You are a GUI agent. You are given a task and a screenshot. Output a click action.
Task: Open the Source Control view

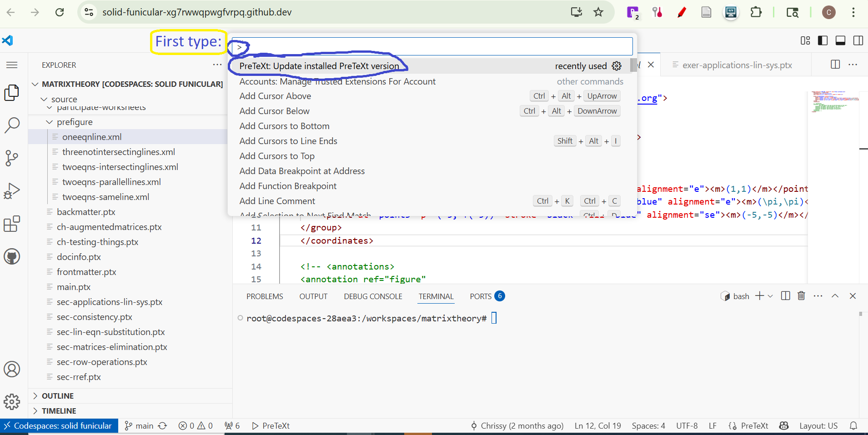[12, 158]
